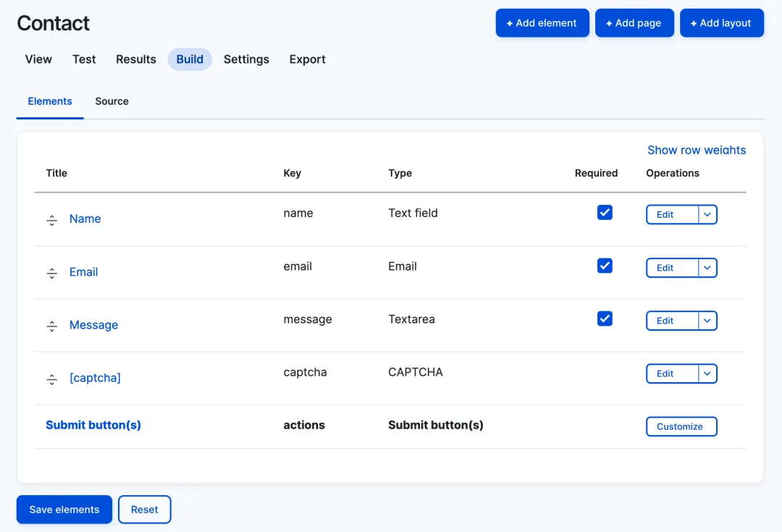This screenshot has height=532, width=782.
Task: Switch to the Source sub-tab
Action: [x=112, y=101]
